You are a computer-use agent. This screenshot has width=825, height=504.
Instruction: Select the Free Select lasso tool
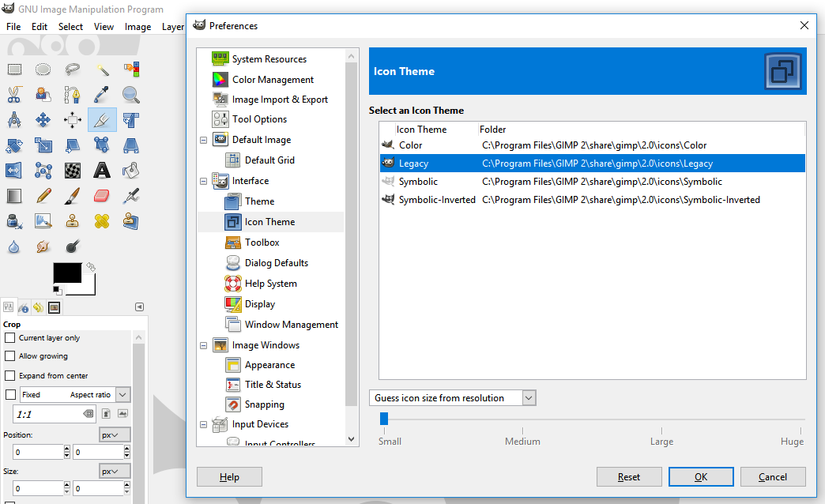coord(73,70)
